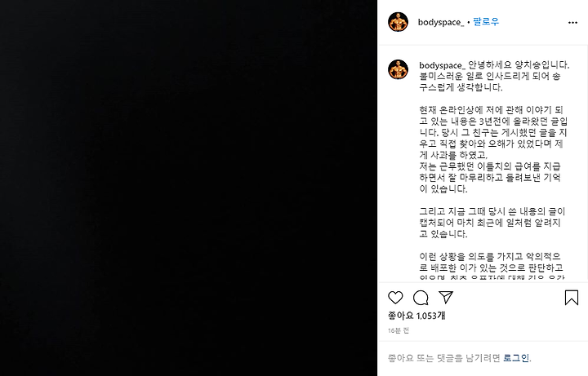Click the 좋아요 또는 댓글을 남기려면 prompt text

(444, 358)
